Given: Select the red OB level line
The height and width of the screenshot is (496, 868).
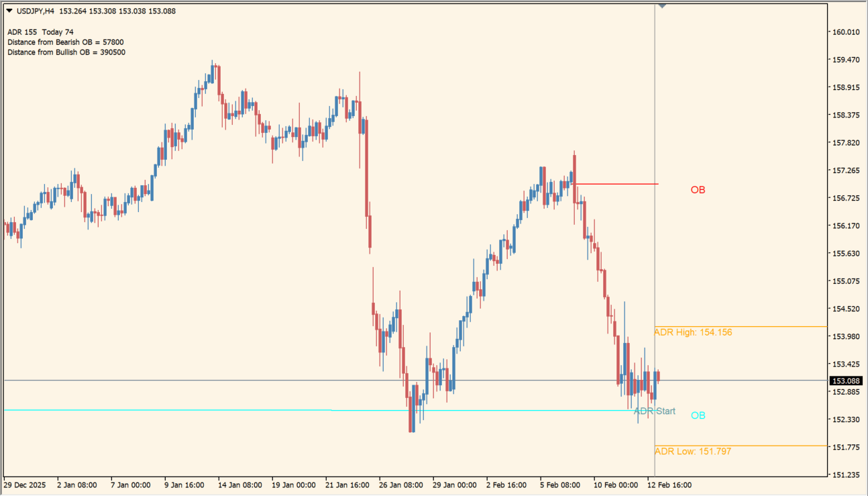Looking at the screenshot, I should click(617, 182).
